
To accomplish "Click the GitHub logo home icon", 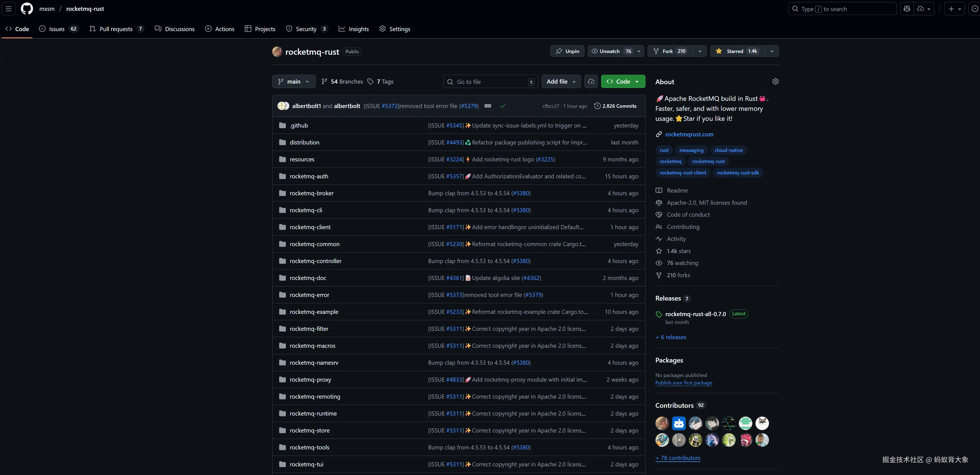I will (x=27, y=9).
